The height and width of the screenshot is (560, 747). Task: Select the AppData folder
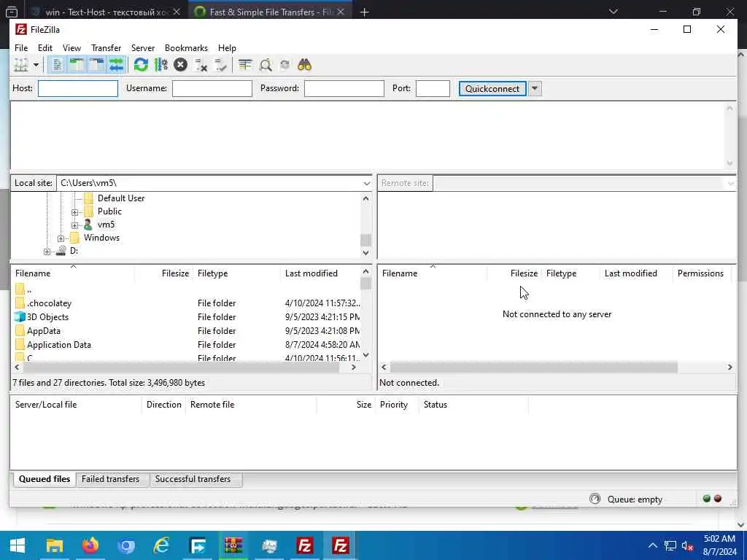[44, 331]
